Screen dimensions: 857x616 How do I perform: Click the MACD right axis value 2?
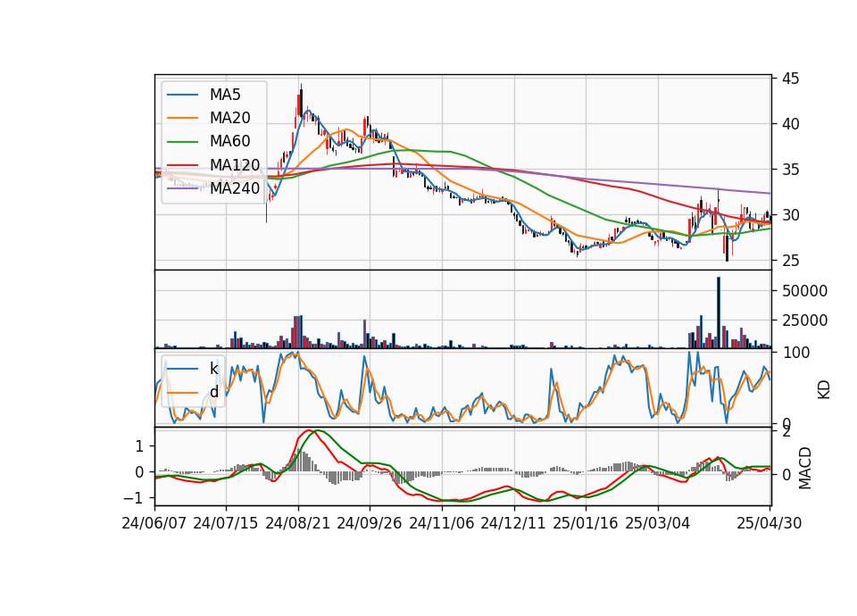786,432
